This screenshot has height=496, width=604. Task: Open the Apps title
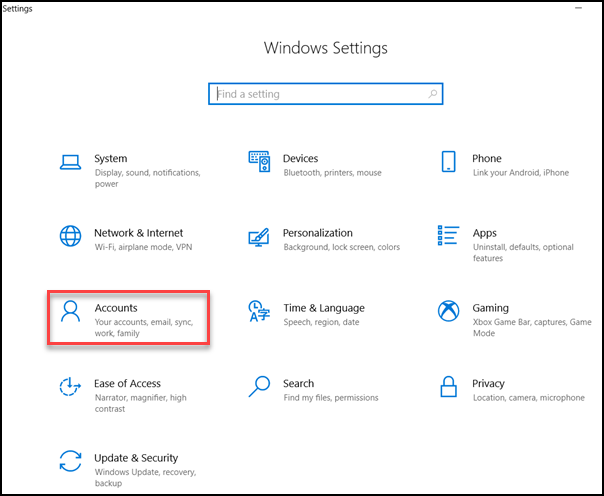tap(485, 233)
